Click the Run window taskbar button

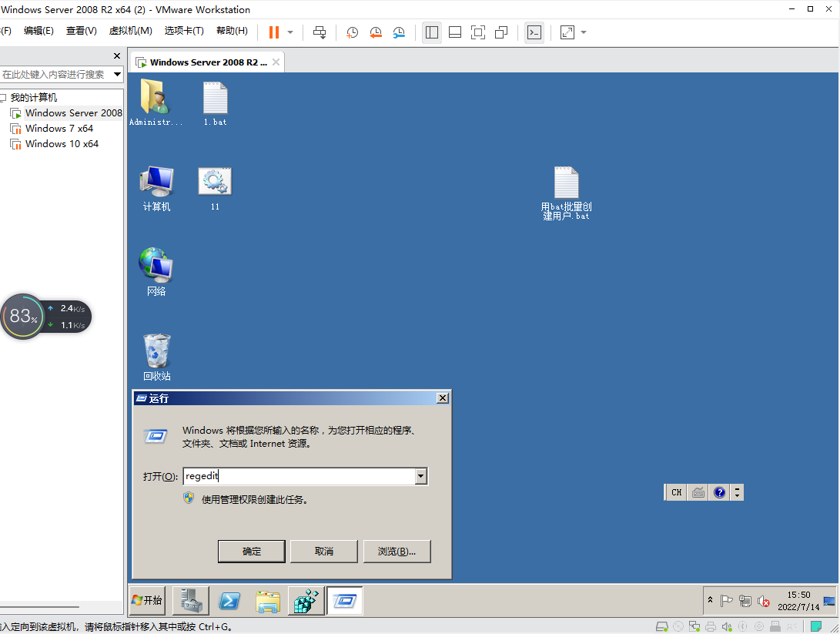[344, 600]
